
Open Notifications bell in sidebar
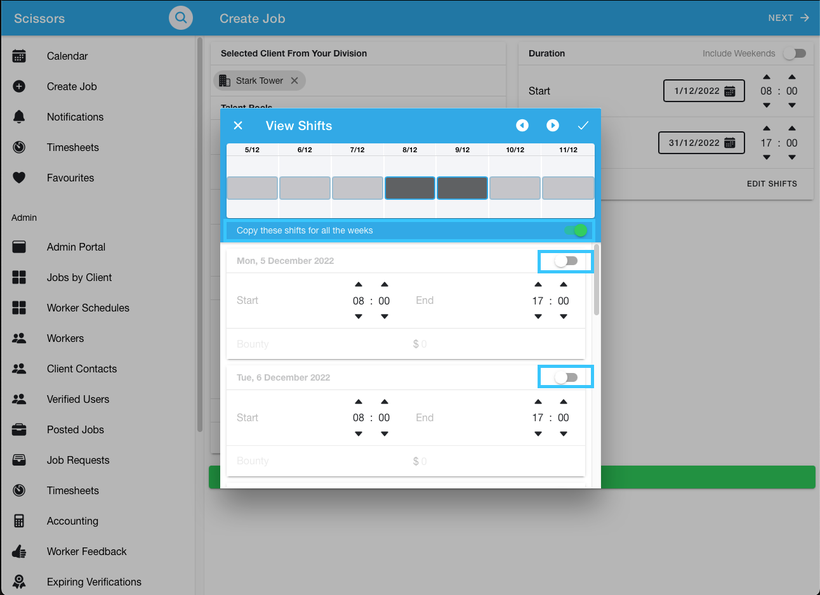(19, 117)
